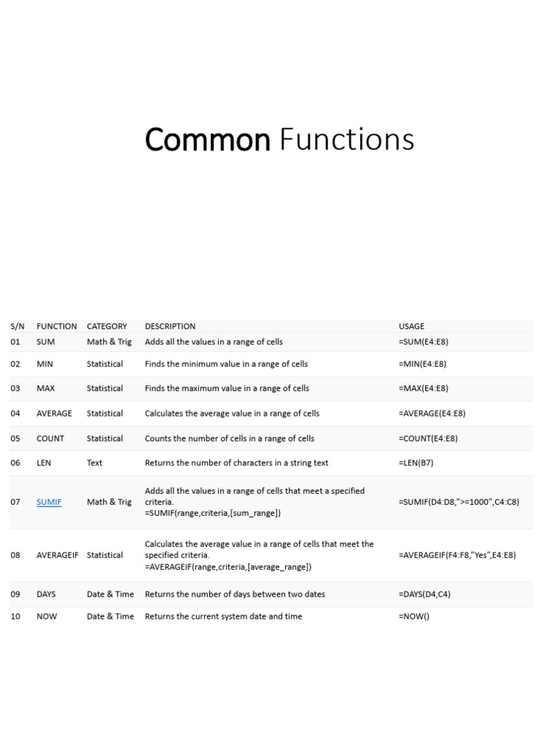Click the =DAYS(D4,C4) usage cell
This screenshot has height=747, width=560.
click(x=424, y=594)
